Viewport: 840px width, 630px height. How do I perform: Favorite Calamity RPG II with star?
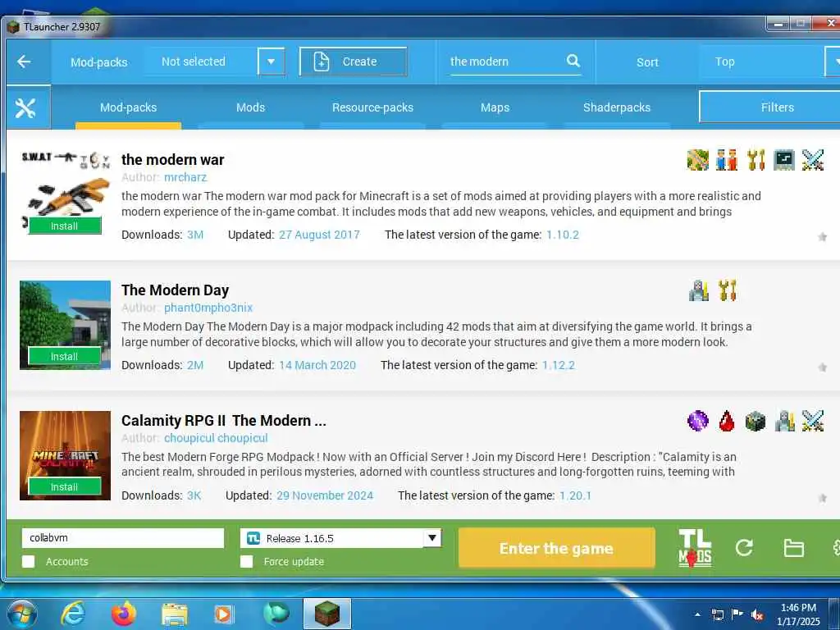pos(822,498)
